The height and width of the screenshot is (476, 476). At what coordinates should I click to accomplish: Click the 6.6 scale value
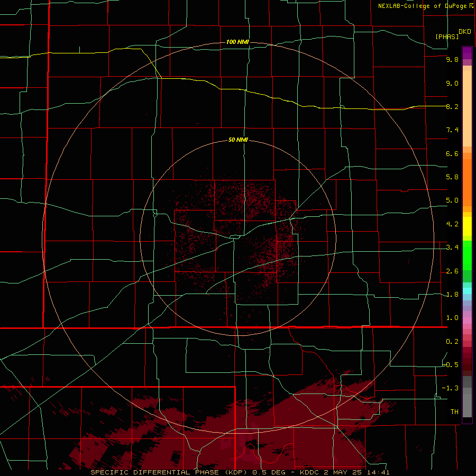[452, 153]
